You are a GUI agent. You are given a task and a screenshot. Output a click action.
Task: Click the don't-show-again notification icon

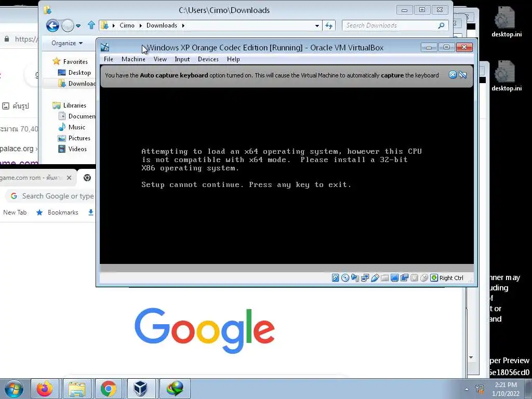pos(463,75)
